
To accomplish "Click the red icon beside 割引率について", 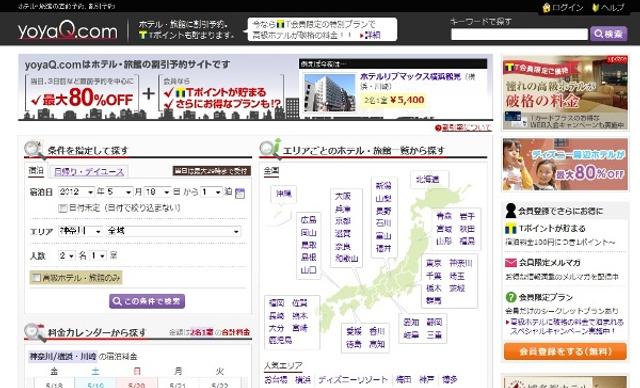I will [x=438, y=128].
